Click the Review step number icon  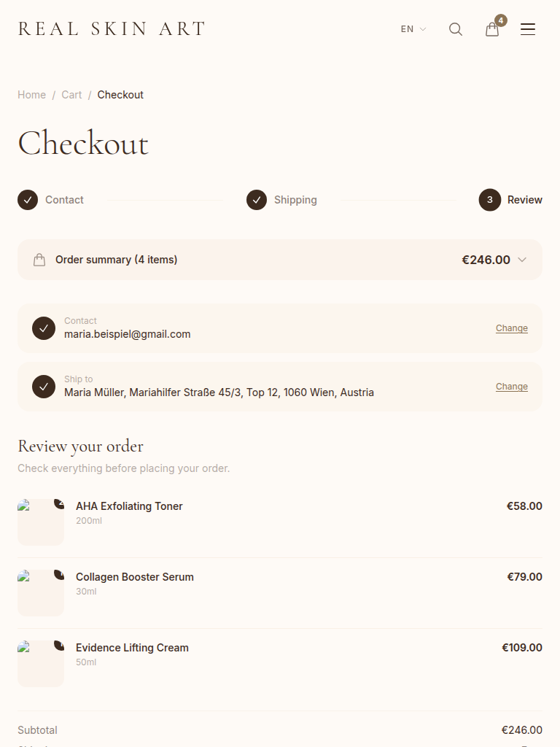point(490,200)
